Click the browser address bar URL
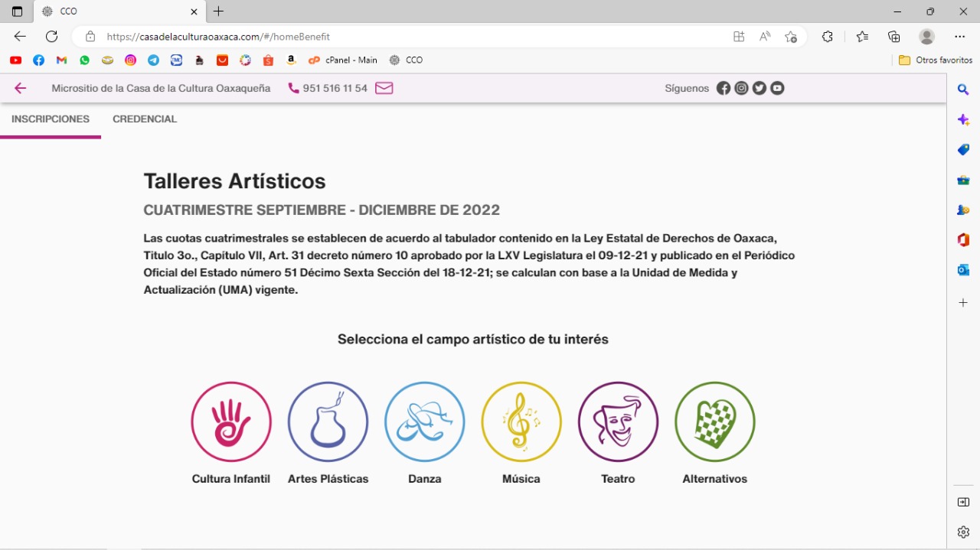Image resolution: width=980 pixels, height=550 pixels. (x=218, y=36)
